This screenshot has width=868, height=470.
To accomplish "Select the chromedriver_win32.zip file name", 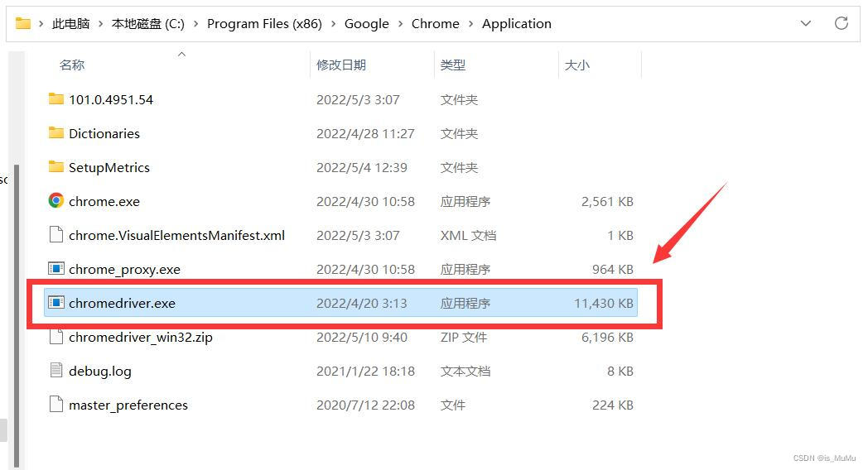I will click(x=141, y=338).
